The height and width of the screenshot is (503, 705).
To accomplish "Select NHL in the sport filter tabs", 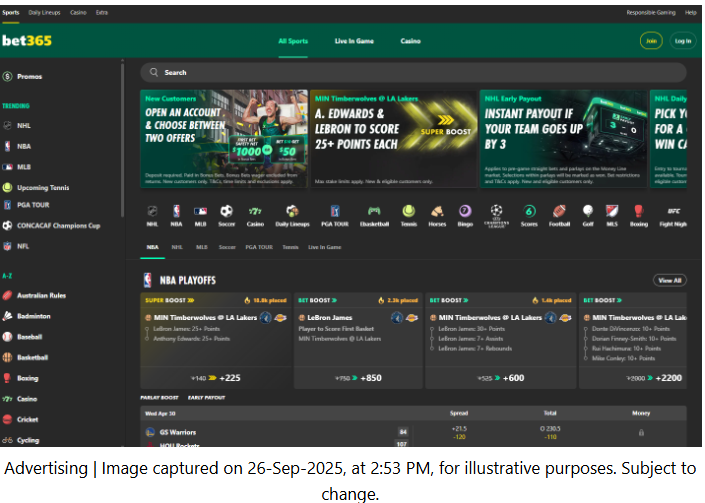I will 177,247.
